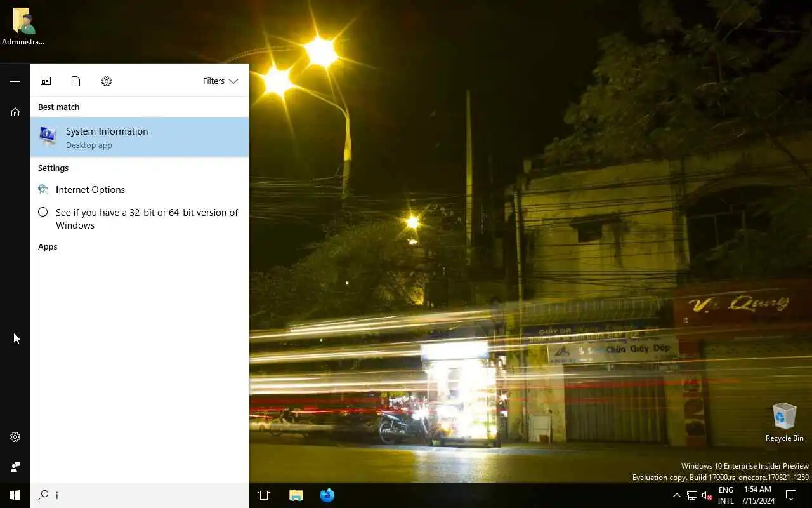
Task: Select the Recycle Bin desktop icon
Action: click(x=785, y=422)
